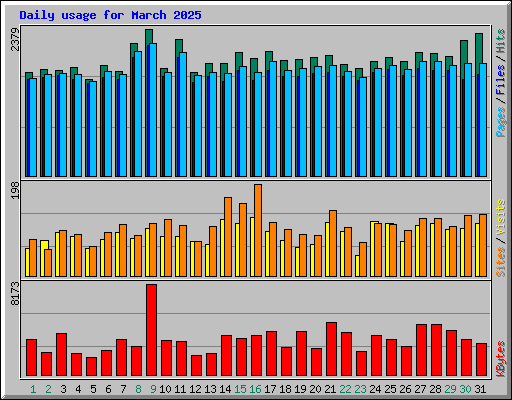Click day 28 on the x-axis

(x=435, y=389)
